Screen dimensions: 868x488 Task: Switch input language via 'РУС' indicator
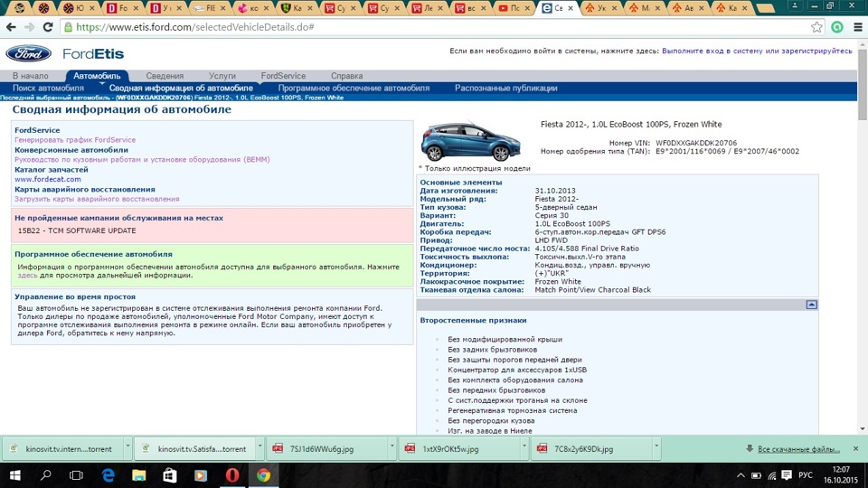coord(806,475)
